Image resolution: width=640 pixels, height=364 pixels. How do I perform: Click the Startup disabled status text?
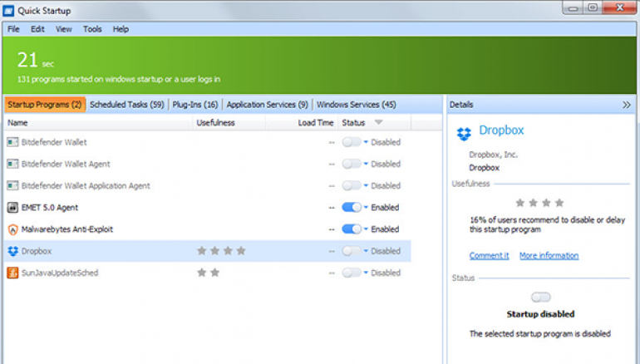pos(540,314)
